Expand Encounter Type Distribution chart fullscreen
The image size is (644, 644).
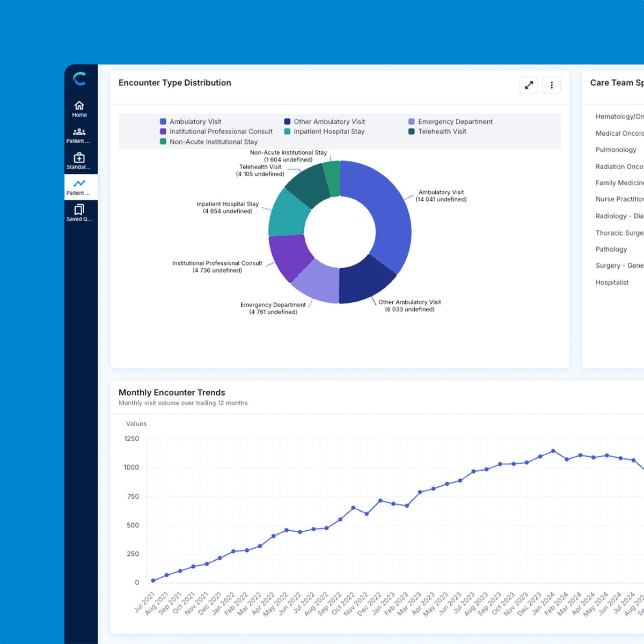click(529, 85)
